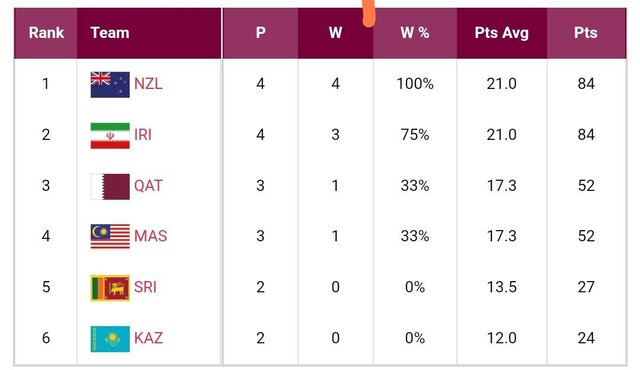Viewport: 640px width, 370px height.
Task: Open the IRI team link
Action: coord(143,135)
